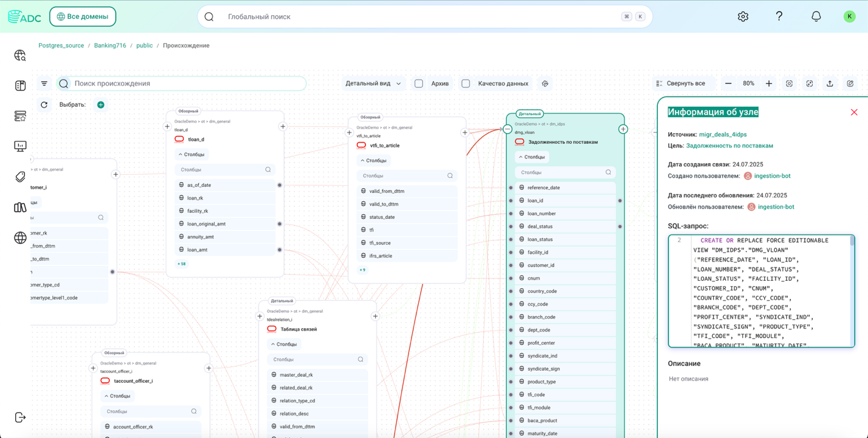
Task: Select syndicate_sign column in dmg_vloan
Action: pyautogui.click(x=565, y=369)
